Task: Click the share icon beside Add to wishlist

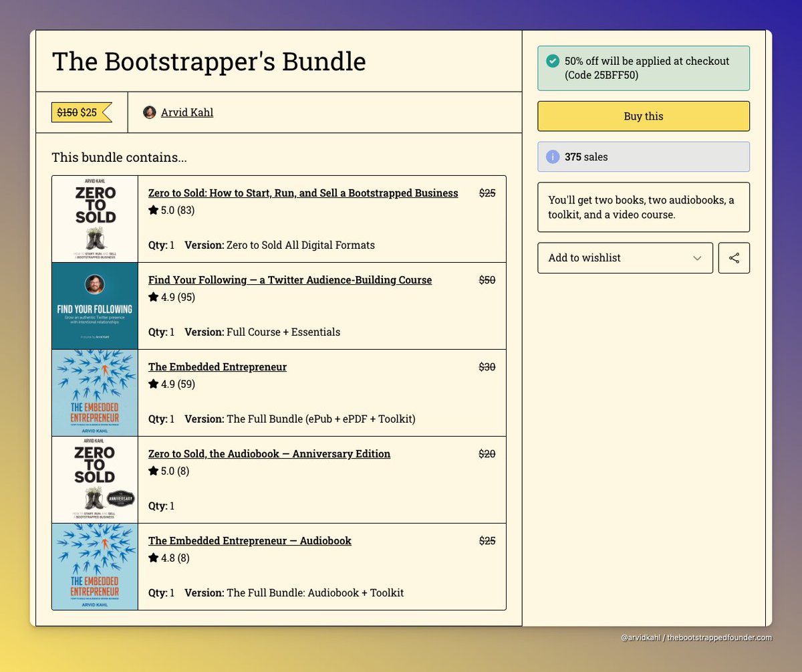Action: [x=734, y=257]
